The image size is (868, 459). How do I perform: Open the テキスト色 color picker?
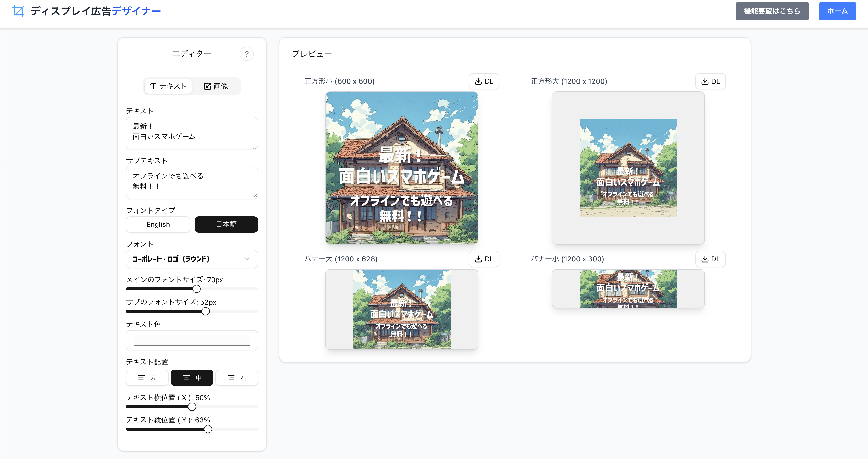coord(192,340)
